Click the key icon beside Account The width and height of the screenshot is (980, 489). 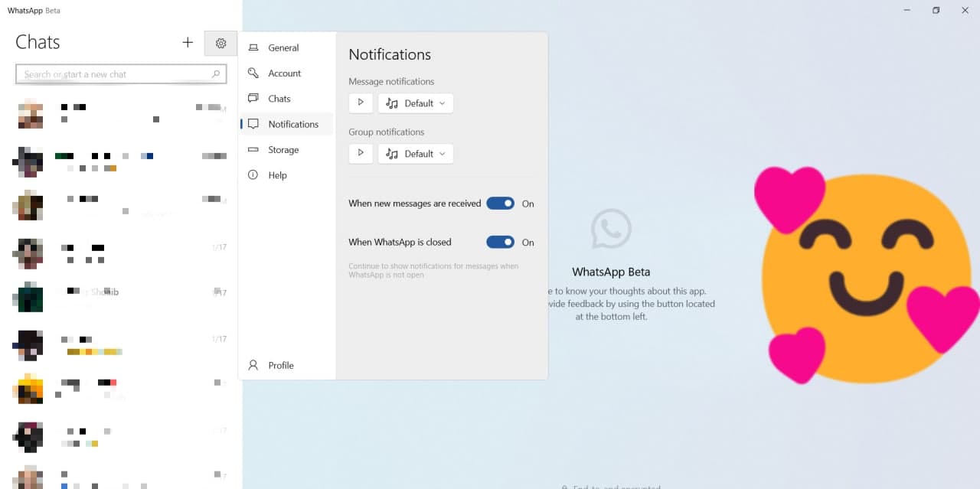(x=253, y=73)
